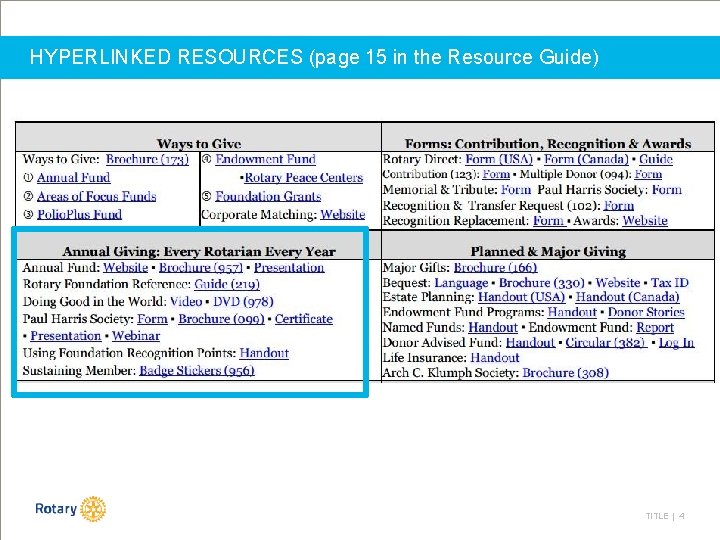
Task: Open the Multiple Donor (094) Form link
Action: pos(648,174)
